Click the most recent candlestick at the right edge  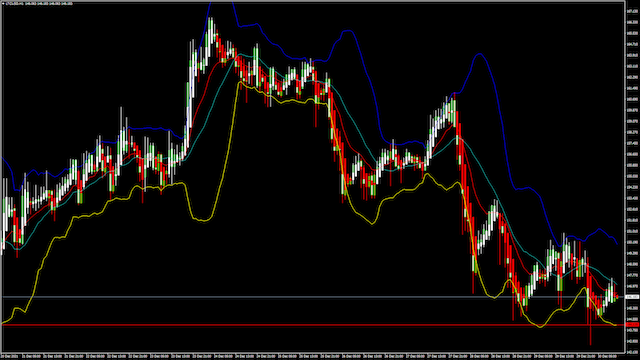coord(617,298)
